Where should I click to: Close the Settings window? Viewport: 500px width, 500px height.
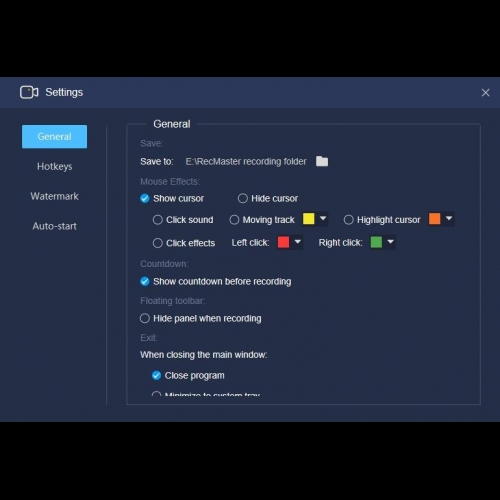point(485,93)
